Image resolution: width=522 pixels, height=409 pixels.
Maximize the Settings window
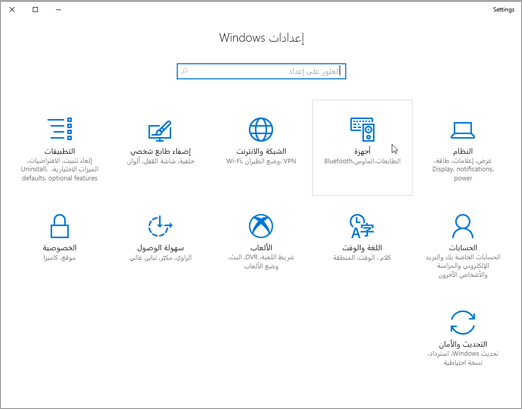coord(35,10)
